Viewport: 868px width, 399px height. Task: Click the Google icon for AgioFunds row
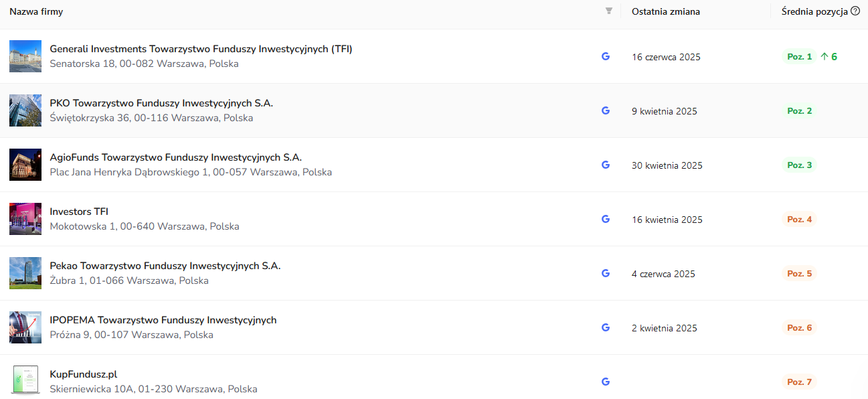(606, 165)
